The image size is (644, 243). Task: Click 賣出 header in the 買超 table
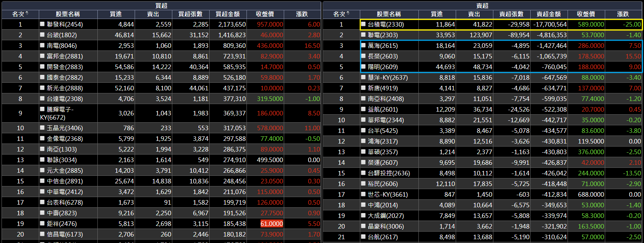coord(153,14)
